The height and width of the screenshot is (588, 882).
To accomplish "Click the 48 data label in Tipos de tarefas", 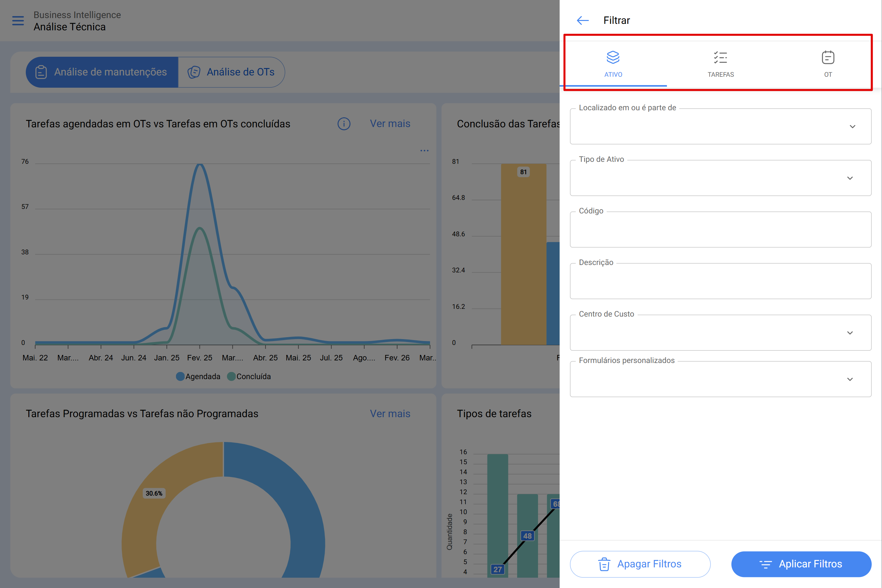I will [527, 536].
